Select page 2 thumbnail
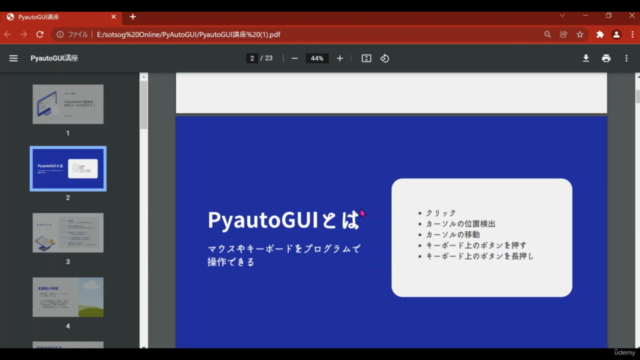640x360 pixels. click(68, 169)
